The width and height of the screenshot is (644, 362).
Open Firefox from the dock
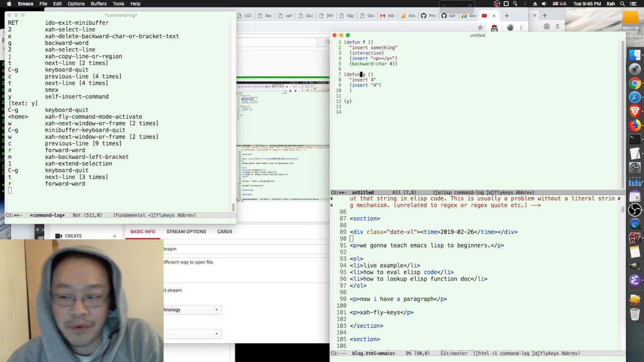(x=635, y=125)
